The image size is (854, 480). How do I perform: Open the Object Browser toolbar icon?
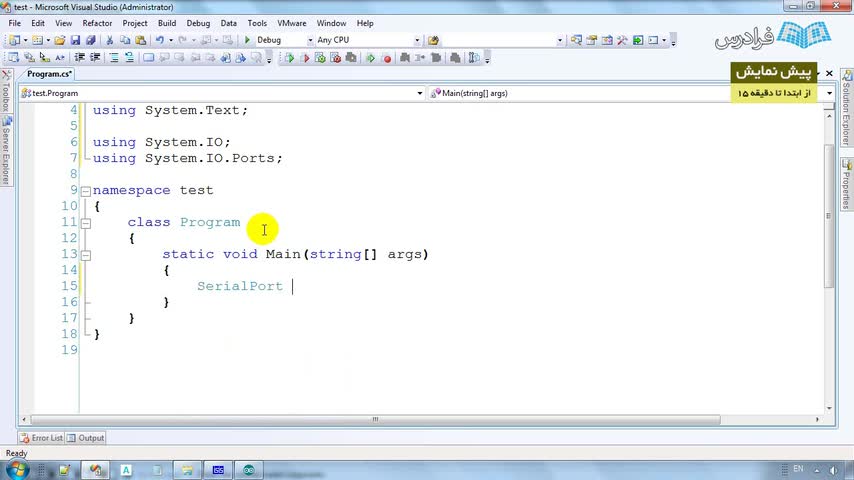[x=607, y=40]
